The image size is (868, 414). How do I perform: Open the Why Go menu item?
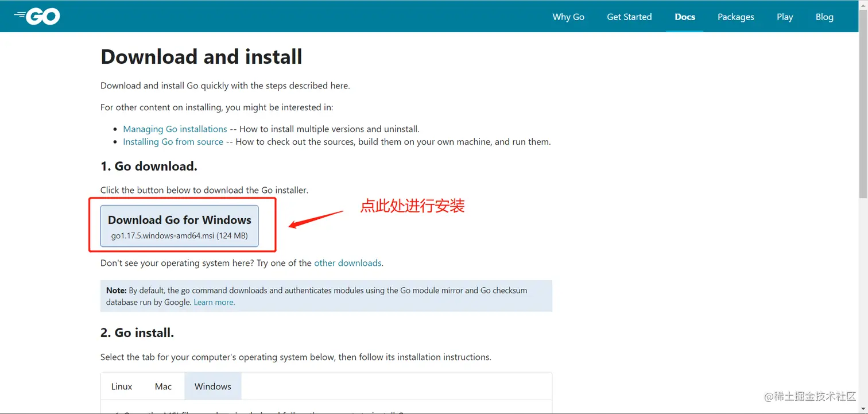pos(568,17)
